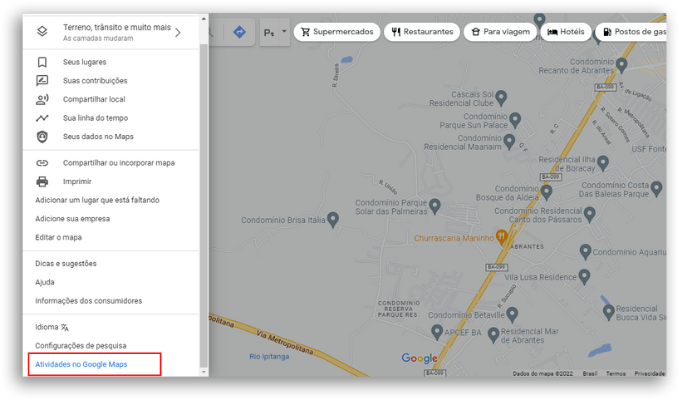Click the Privacidade link at map bottom
This screenshot has width=700, height=400.
point(650,374)
